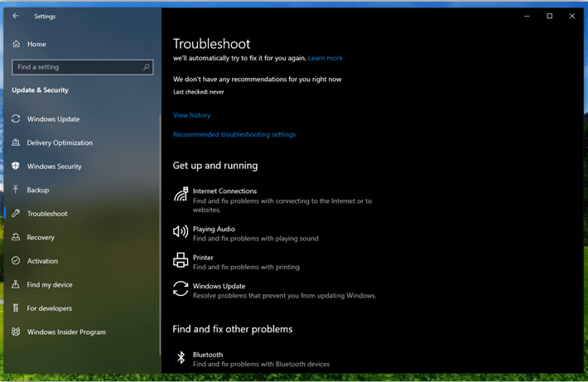
Task: Click the Find my device icon
Action: pyautogui.click(x=16, y=285)
